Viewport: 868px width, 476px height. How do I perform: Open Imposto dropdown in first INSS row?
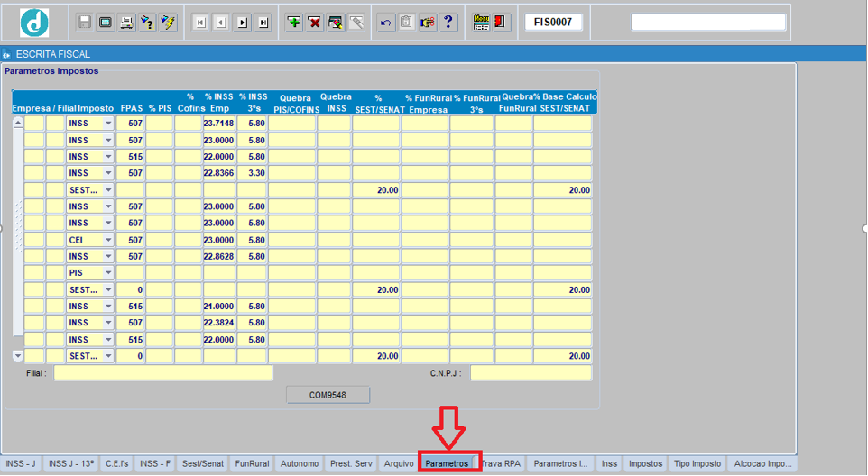(x=108, y=124)
